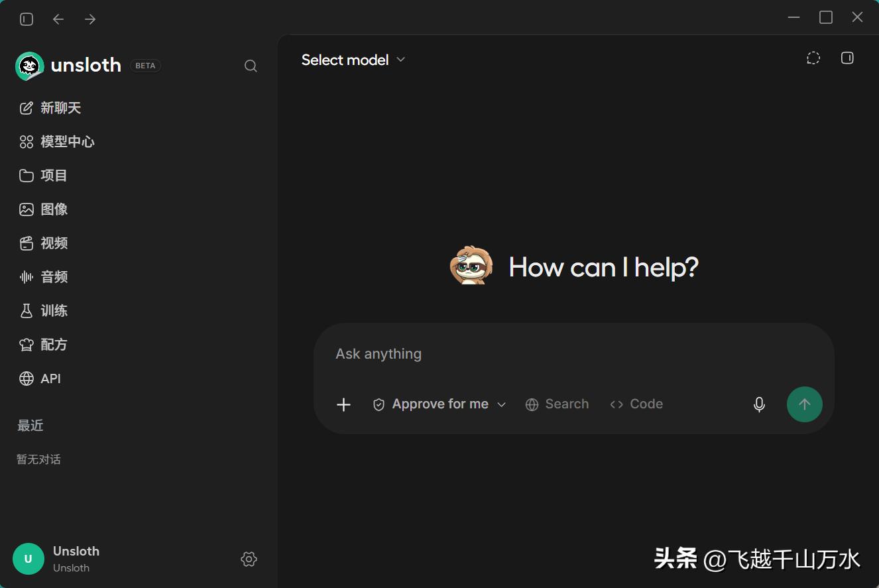879x588 pixels.
Task: Expand the Select model dropdown
Action: pos(353,60)
